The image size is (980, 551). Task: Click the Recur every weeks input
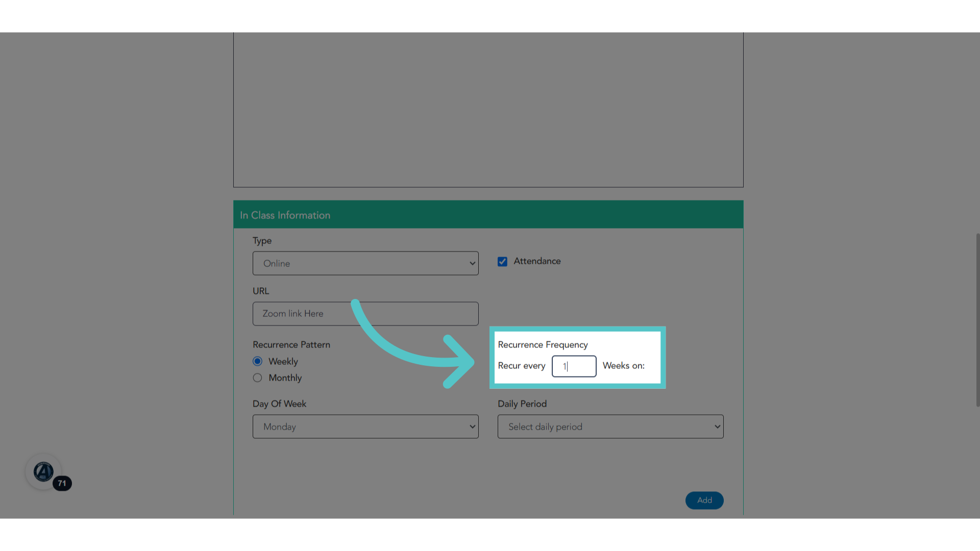(574, 366)
